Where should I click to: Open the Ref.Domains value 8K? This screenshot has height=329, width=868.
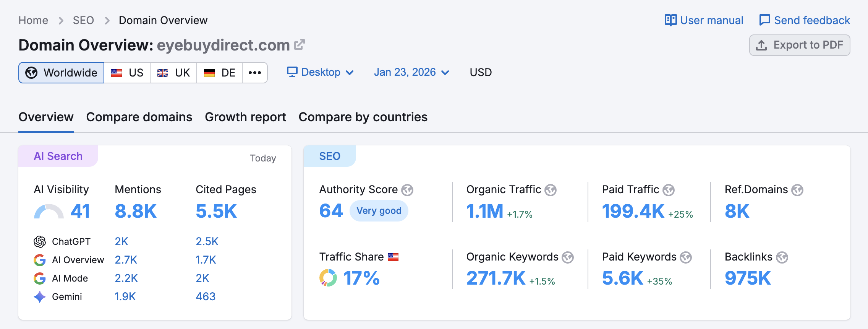click(x=737, y=211)
